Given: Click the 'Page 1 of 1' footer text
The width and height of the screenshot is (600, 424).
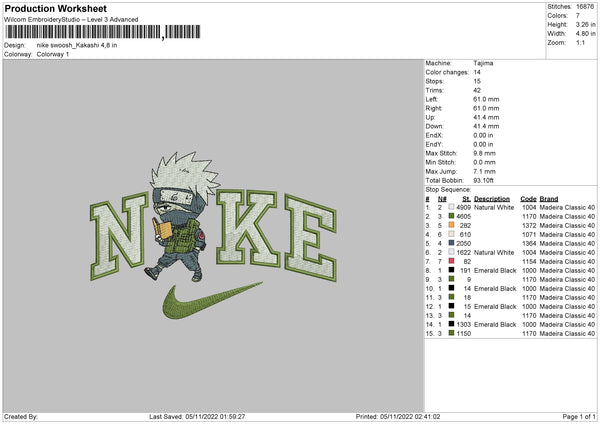Looking at the screenshot, I should coord(579,416).
